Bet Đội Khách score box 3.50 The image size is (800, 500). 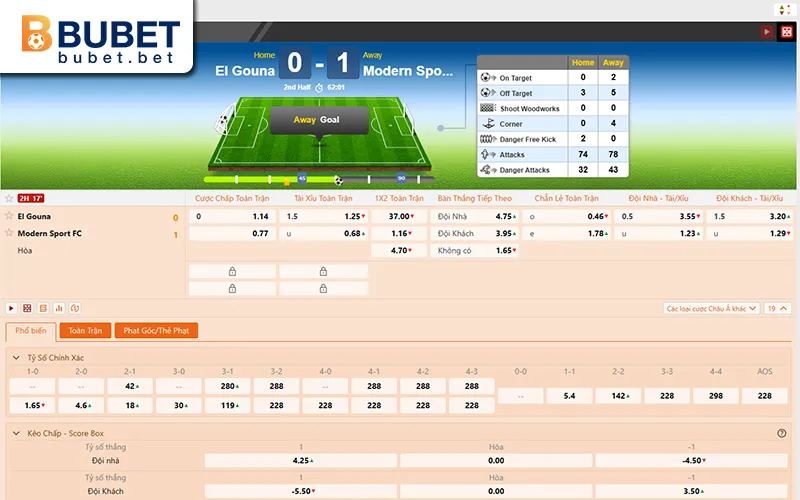click(691, 491)
